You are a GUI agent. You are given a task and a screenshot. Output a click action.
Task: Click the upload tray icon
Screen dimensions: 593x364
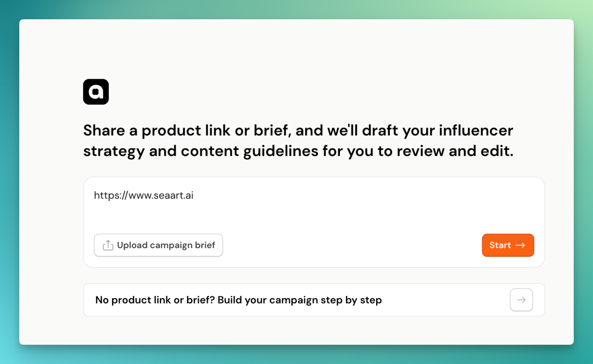[108, 245]
